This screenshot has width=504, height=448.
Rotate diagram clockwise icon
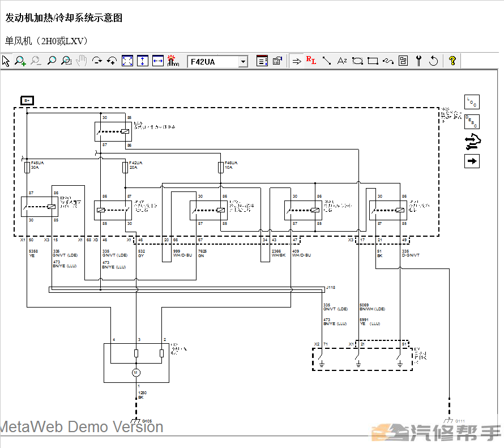coord(97,61)
